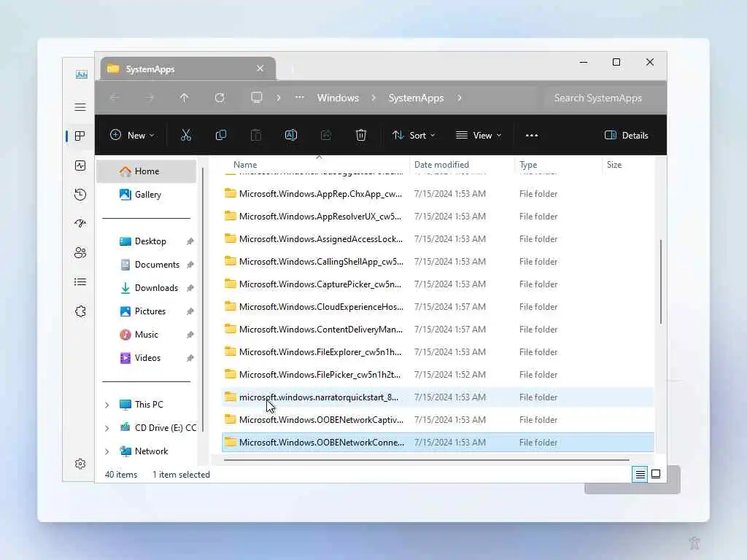The height and width of the screenshot is (560, 747).
Task: Toggle the Details pane
Action: coord(626,135)
